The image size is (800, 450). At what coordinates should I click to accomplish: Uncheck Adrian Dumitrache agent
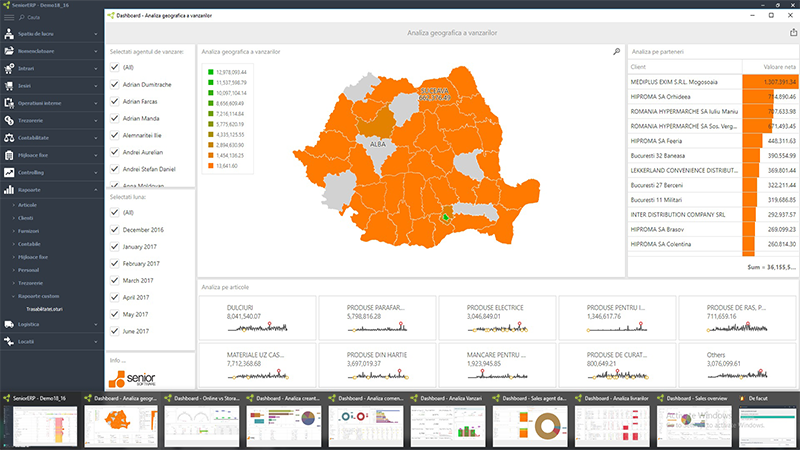(x=114, y=84)
